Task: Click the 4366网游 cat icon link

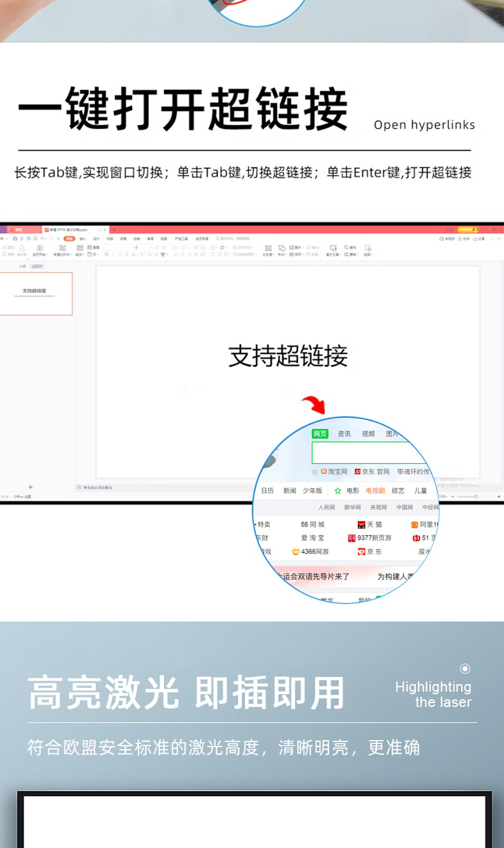Action: [296, 551]
